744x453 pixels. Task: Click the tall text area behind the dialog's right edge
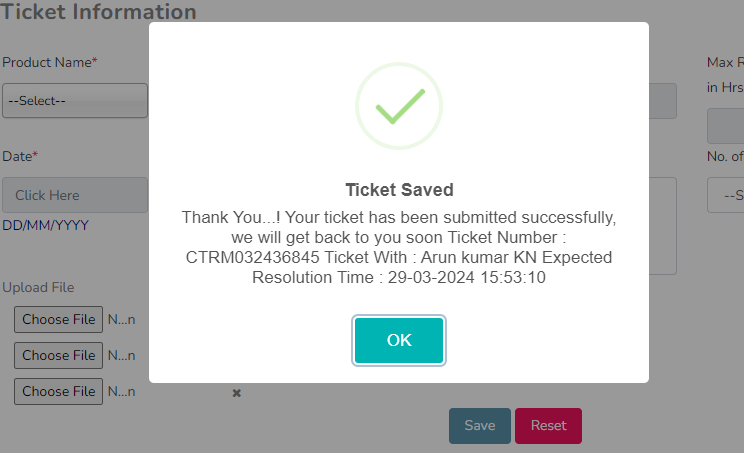663,226
